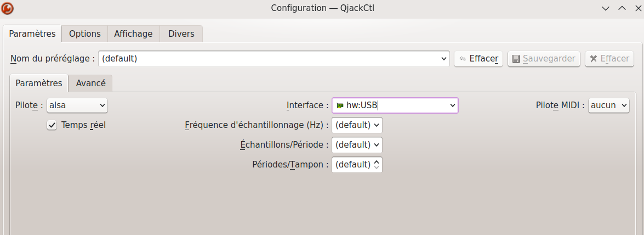Toggle the Temps réel checkbox
The width and height of the screenshot is (644, 235).
click(52, 125)
